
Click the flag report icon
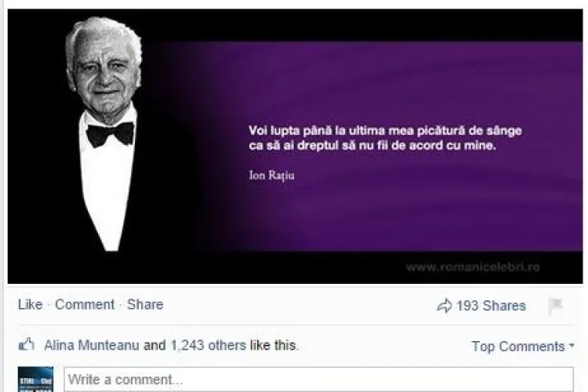[555, 306]
